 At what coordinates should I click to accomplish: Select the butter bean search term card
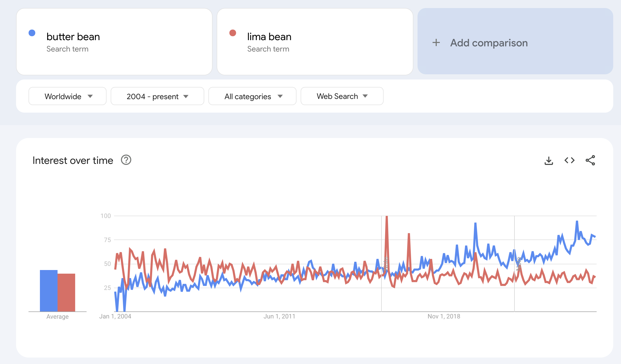point(114,41)
